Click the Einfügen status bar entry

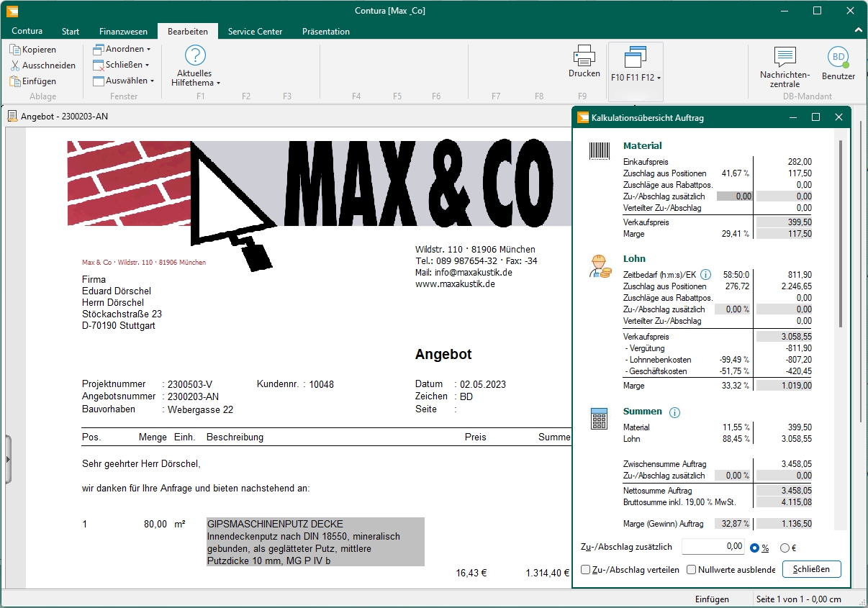point(713,599)
